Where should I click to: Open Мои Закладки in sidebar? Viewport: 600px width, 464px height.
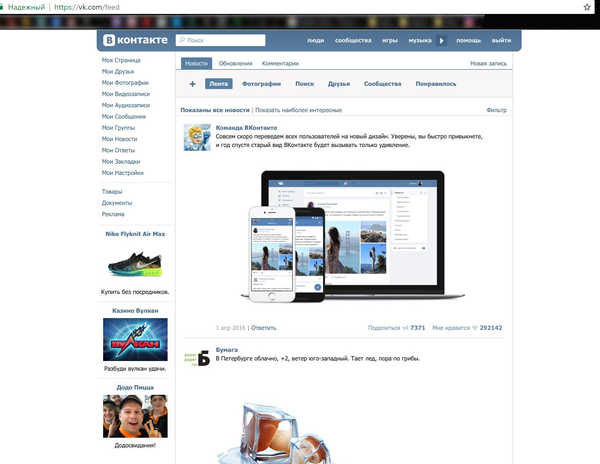(x=121, y=162)
